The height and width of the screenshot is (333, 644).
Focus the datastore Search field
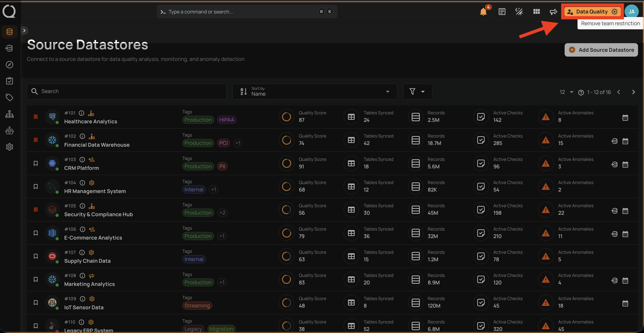[126, 91]
